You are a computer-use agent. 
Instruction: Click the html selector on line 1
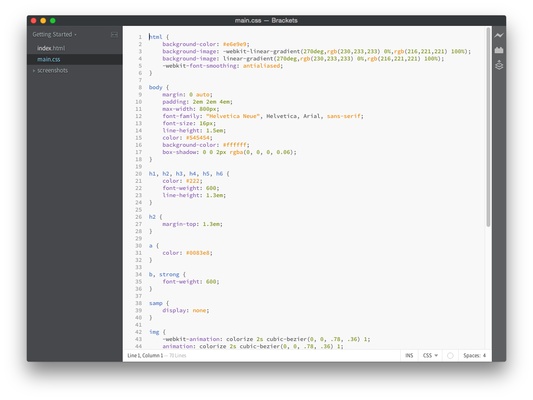pyautogui.click(x=156, y=37)
